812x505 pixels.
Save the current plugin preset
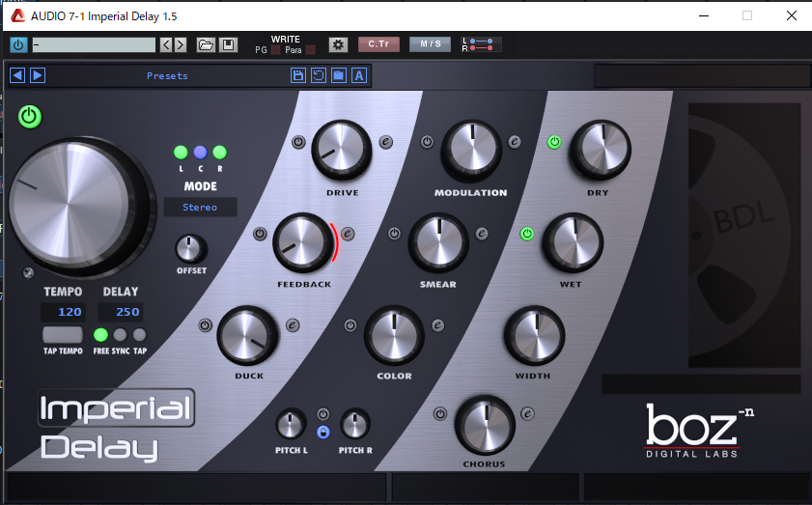pos(298,75)
